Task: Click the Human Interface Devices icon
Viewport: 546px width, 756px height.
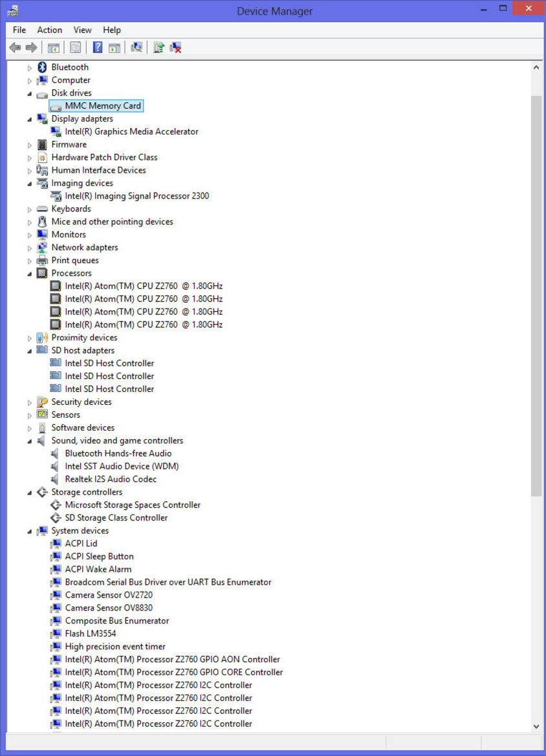Action: pyautogui.click(x=43, y=170)
